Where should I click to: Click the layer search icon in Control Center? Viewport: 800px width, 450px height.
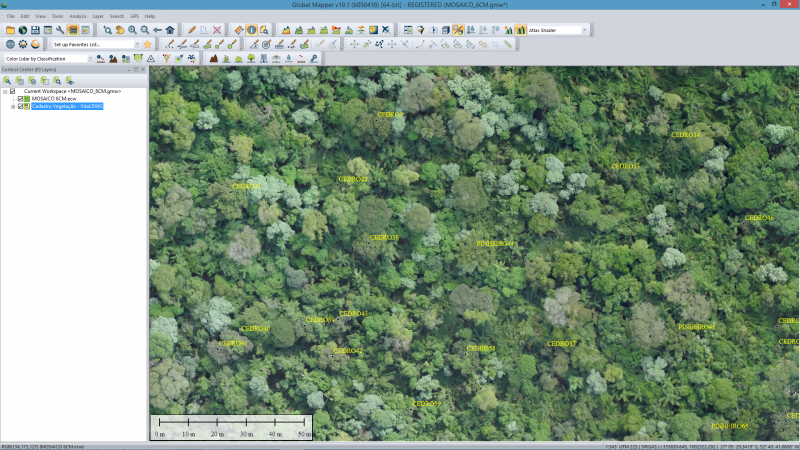[57, 81]
